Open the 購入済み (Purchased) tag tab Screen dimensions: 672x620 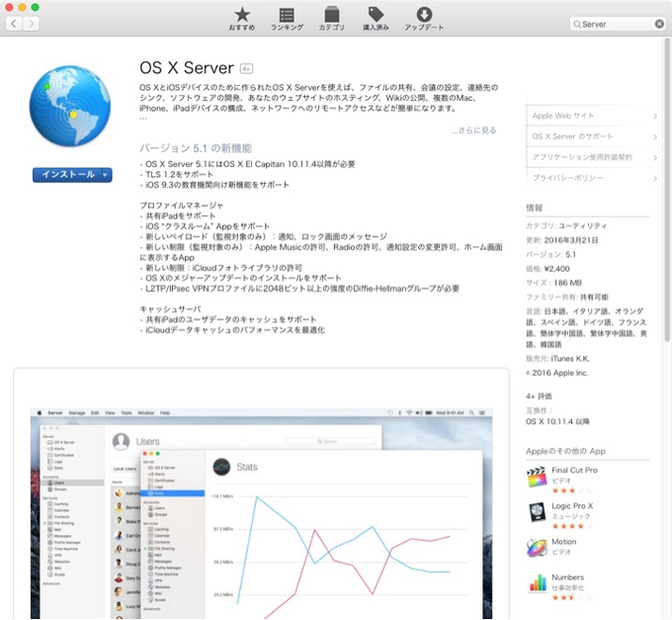[376, 19]
